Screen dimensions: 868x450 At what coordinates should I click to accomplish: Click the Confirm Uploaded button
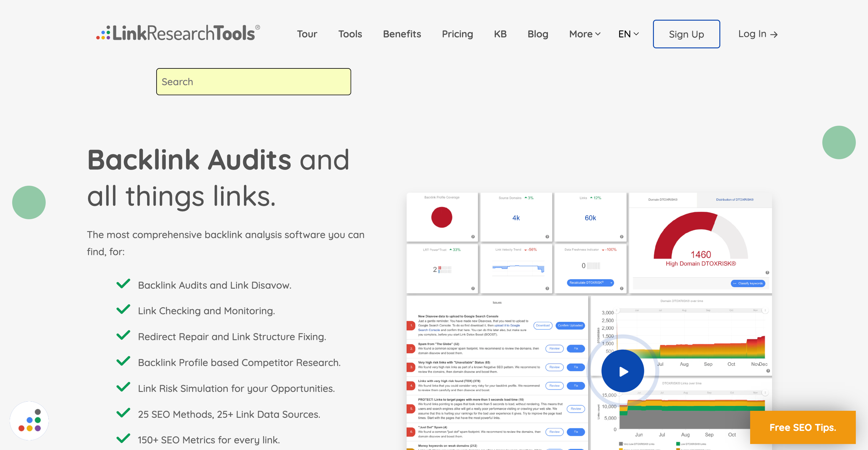pyautogui.click(x=570, y=326)
